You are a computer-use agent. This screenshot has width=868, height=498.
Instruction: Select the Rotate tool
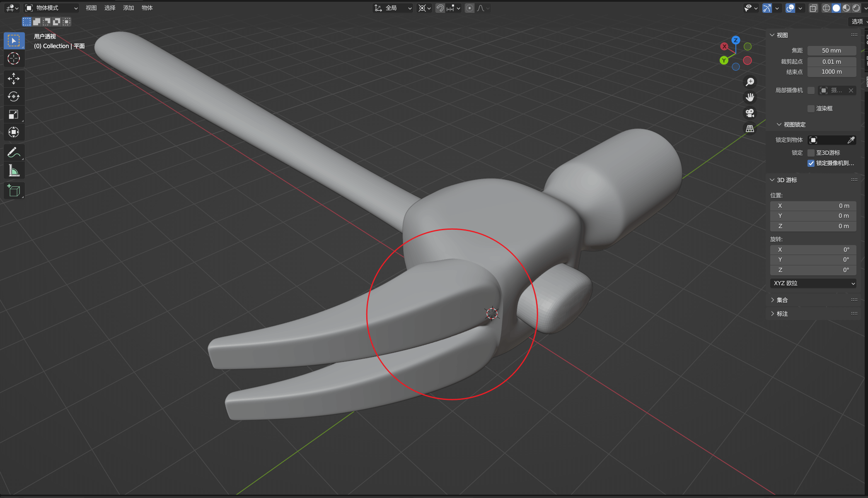(14, 96)
